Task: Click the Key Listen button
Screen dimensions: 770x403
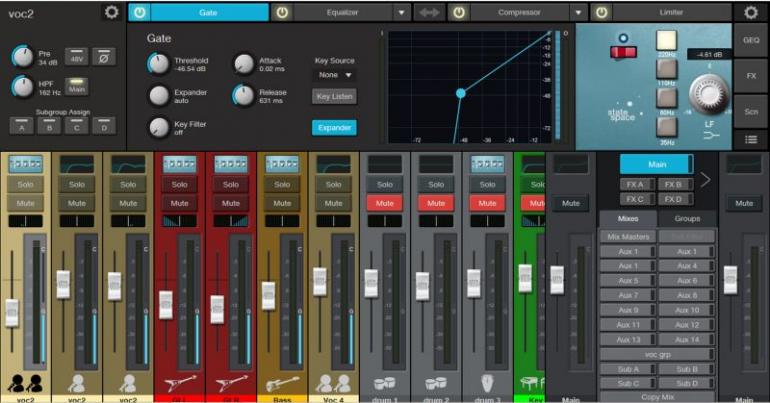Action: pyautogui.click(x=334, y=96)
